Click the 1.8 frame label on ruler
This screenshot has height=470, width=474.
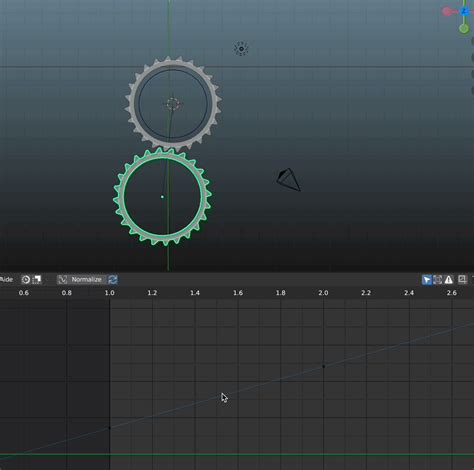coord(280,293)
